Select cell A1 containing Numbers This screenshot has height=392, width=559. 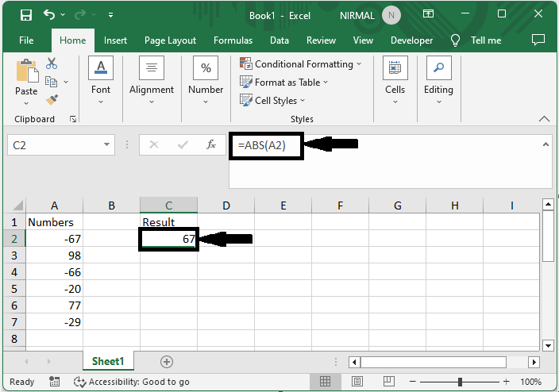click(x=54, y=222)
